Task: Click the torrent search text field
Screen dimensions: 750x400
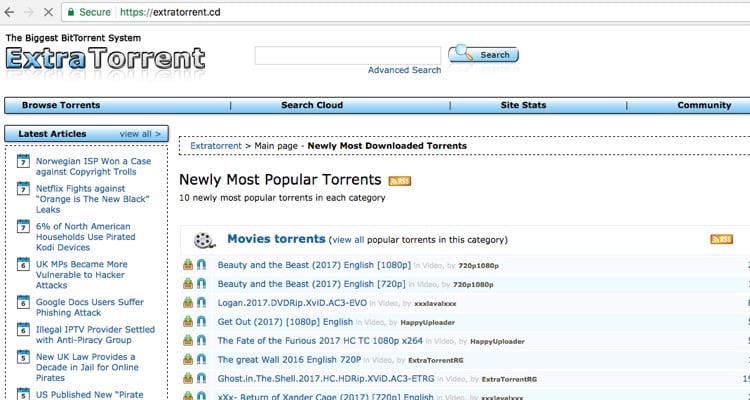Action: tap(347, 55)
